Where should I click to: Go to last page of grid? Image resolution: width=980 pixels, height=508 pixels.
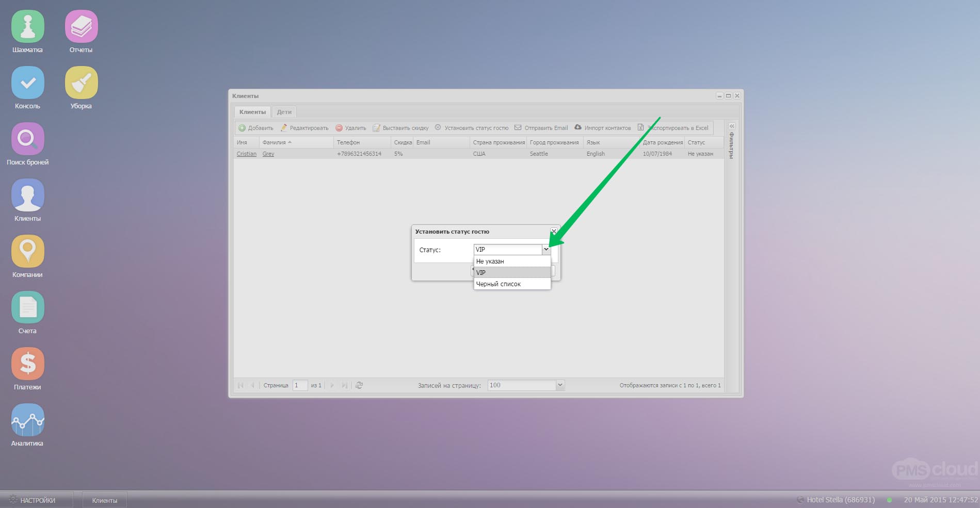pyautogui.click(x=344, y=385)
